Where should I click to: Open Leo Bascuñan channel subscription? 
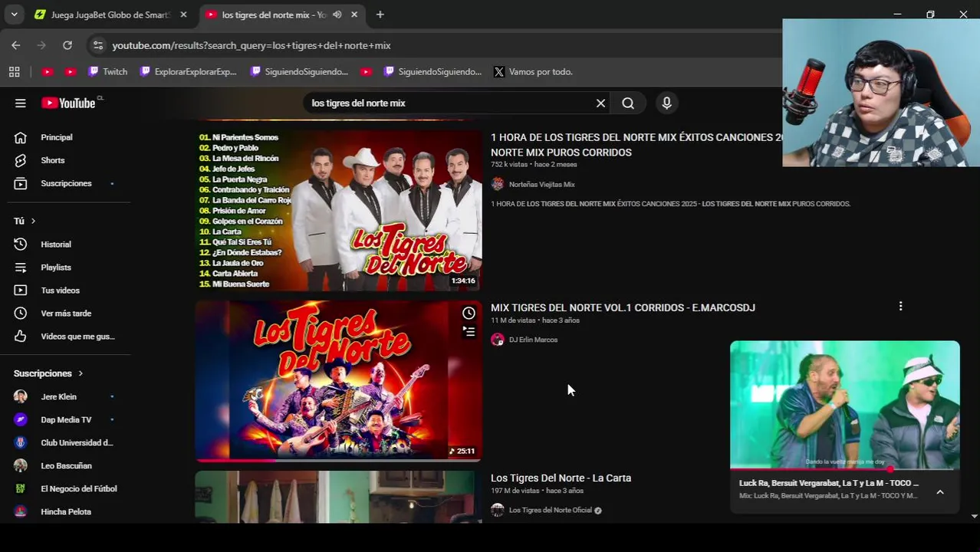(x=64, y=465)
